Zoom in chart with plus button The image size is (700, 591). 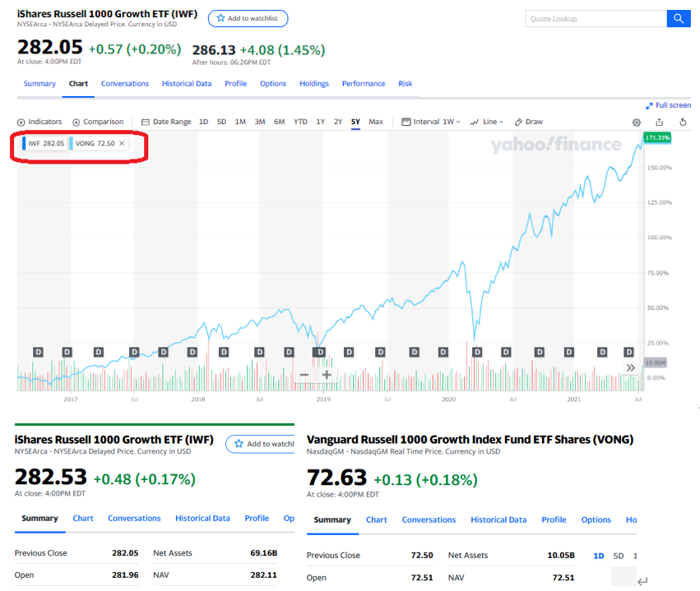(327, 375)
